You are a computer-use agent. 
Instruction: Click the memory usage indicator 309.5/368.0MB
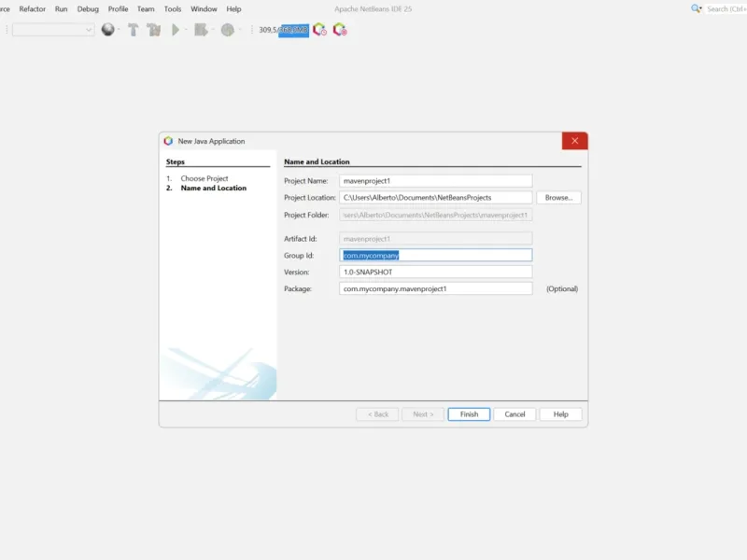tap(284, 30)
